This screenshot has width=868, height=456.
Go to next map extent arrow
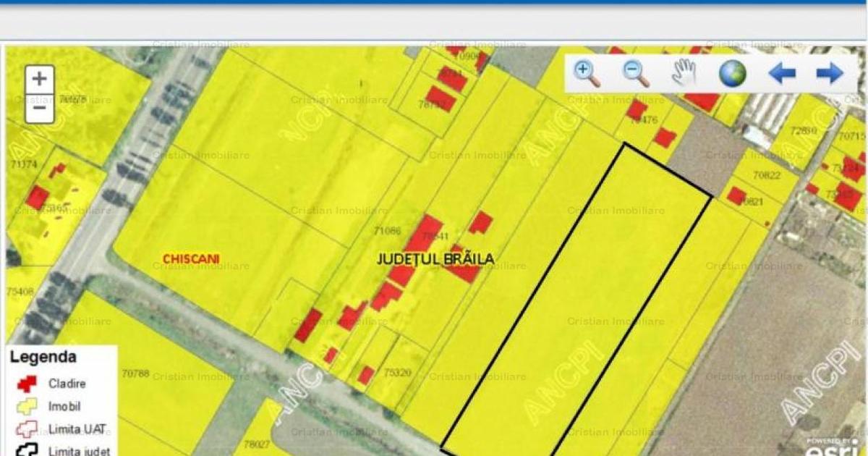[x=829, y=73]
